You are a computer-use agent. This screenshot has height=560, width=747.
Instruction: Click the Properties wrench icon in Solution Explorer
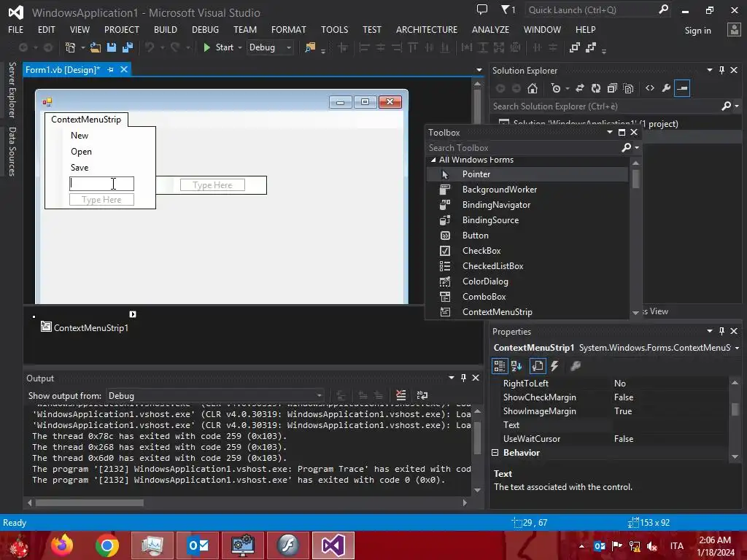point(666,88)
